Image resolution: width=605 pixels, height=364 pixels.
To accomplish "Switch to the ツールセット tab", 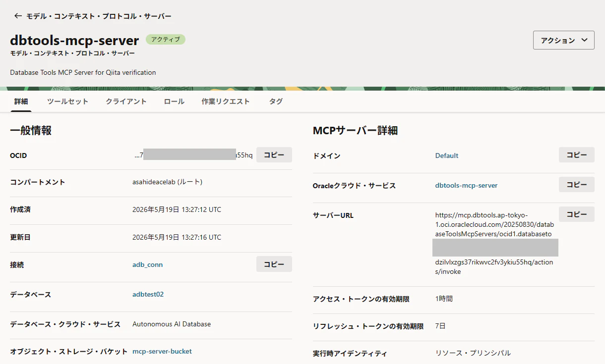I will tap(67, 102).
